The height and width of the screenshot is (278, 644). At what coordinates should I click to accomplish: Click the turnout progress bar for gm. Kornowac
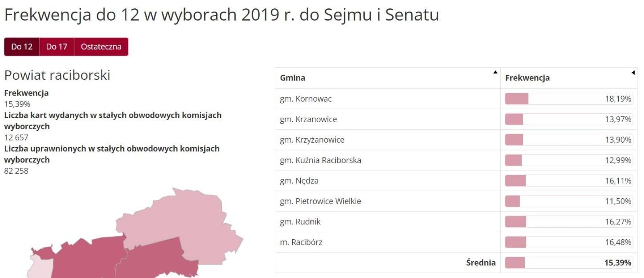coord(517,98)
